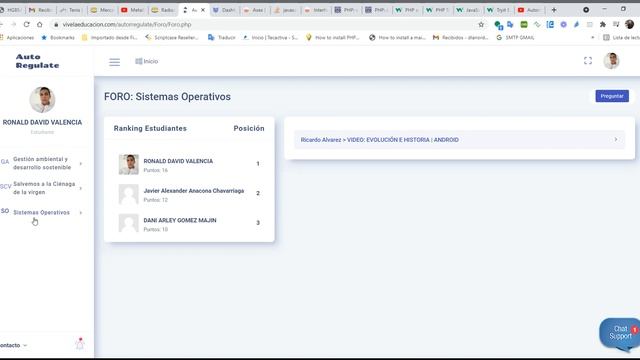Open the user avatar in the header
This screenshot has height=360, width=640.
(611, 61)
